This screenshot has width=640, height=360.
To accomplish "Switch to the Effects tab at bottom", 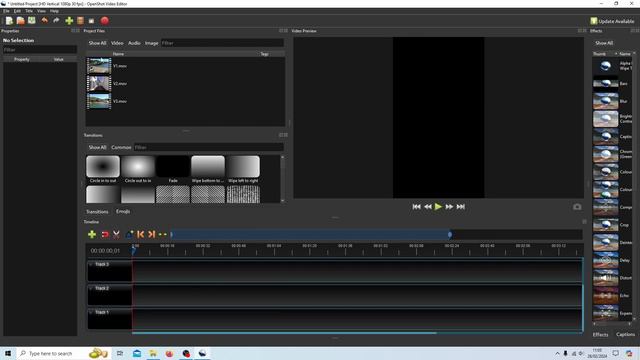I will click(x=600, y=334).
